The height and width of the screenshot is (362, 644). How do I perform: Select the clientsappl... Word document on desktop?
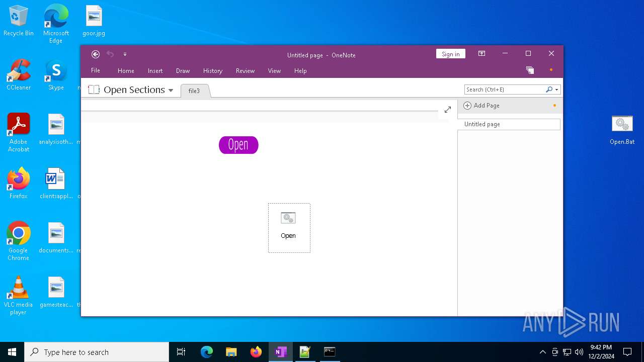pos(56,184)
